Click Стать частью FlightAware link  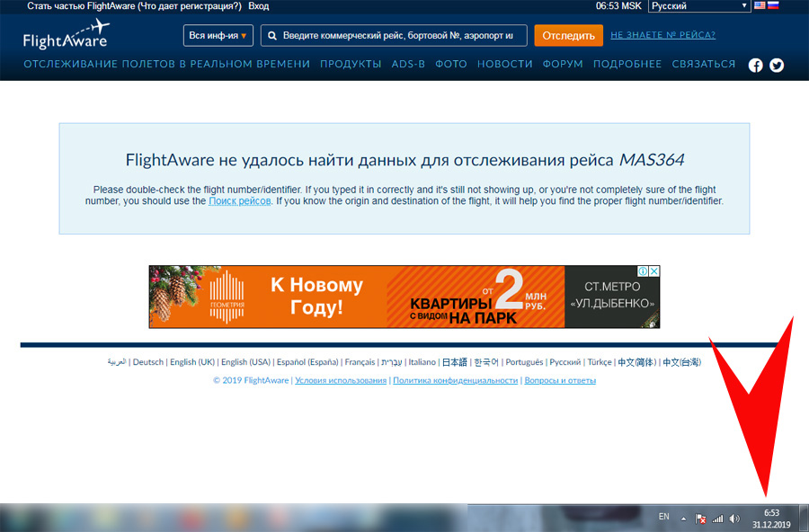coord(81,6)
